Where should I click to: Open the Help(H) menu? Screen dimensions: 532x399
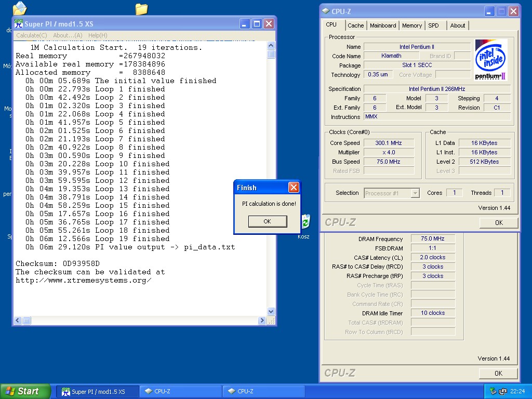click(98, 35)
